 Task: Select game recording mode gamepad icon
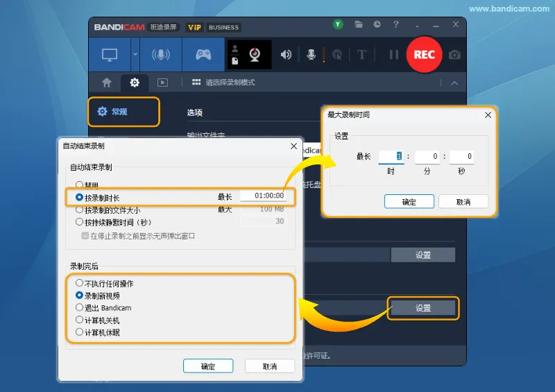tap(203, 55)
